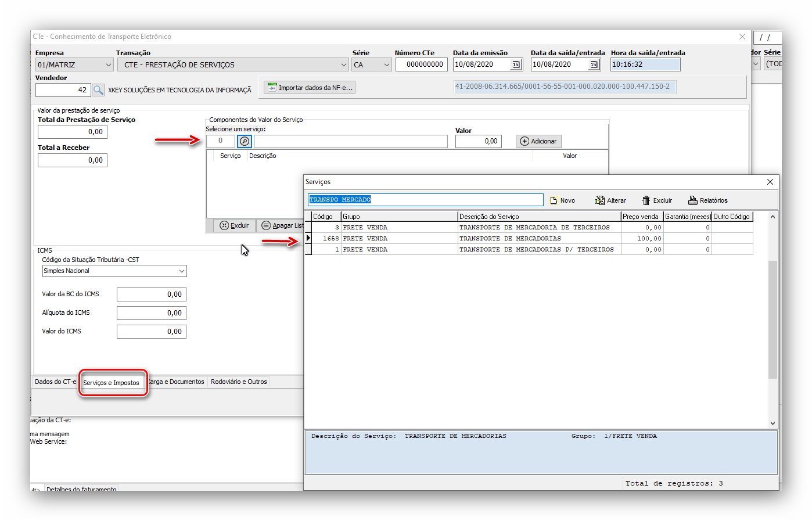Click the Serviço column header in components list
812x521 pixels.
pyautogui.click(x=231, y=156)
